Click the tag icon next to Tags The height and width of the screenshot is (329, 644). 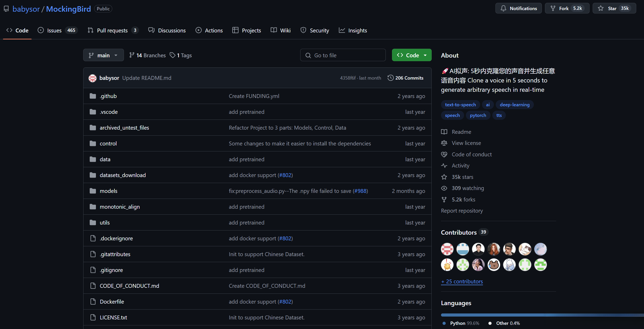172,55
